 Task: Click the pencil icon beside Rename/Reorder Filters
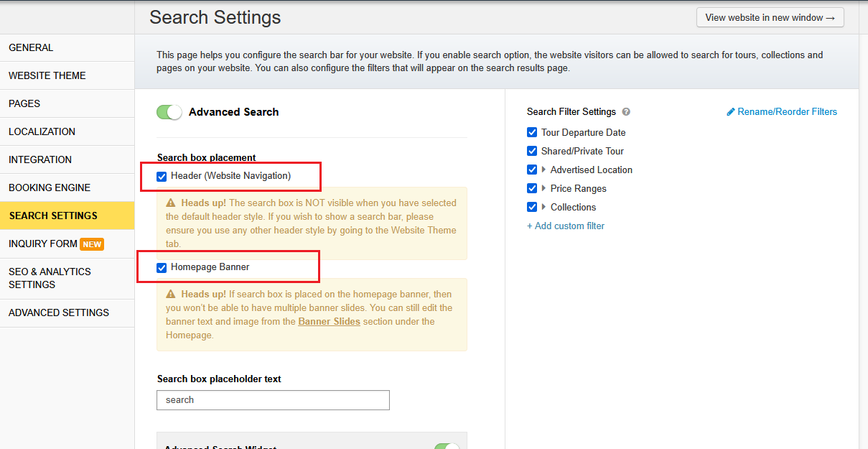[x=731, y=112]
